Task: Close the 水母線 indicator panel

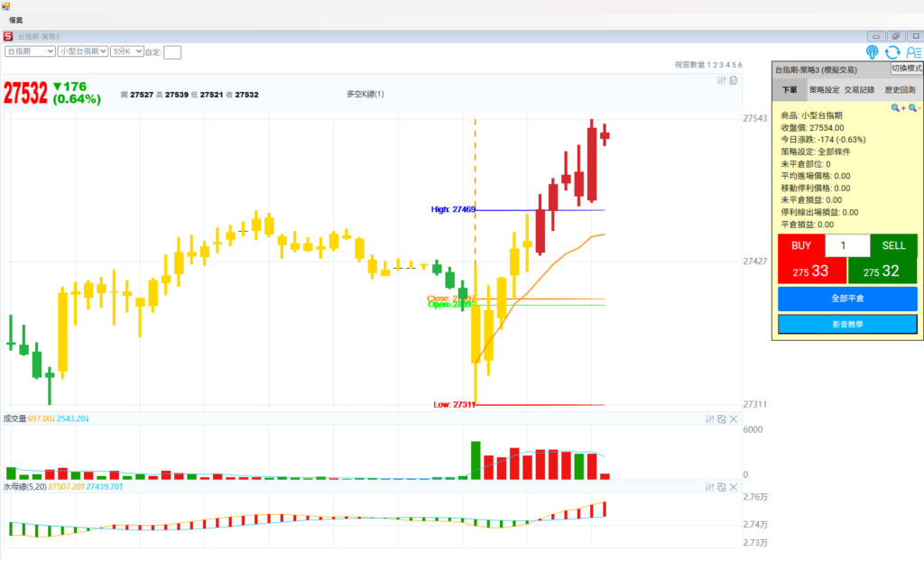Action: click(x=734, y=486)
